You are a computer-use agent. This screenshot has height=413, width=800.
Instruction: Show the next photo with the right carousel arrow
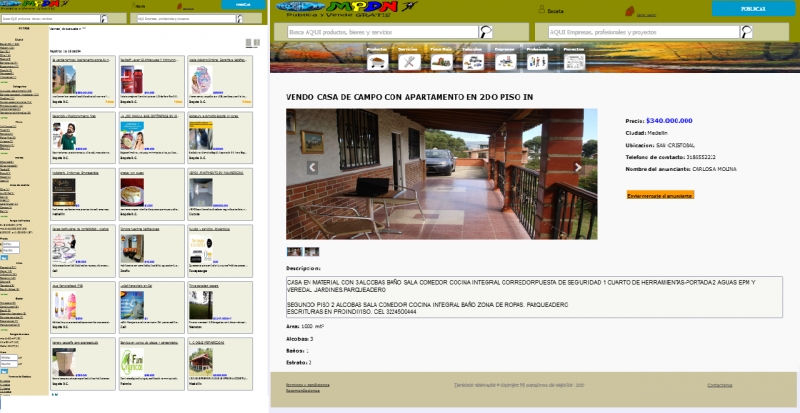click(578, 167)
